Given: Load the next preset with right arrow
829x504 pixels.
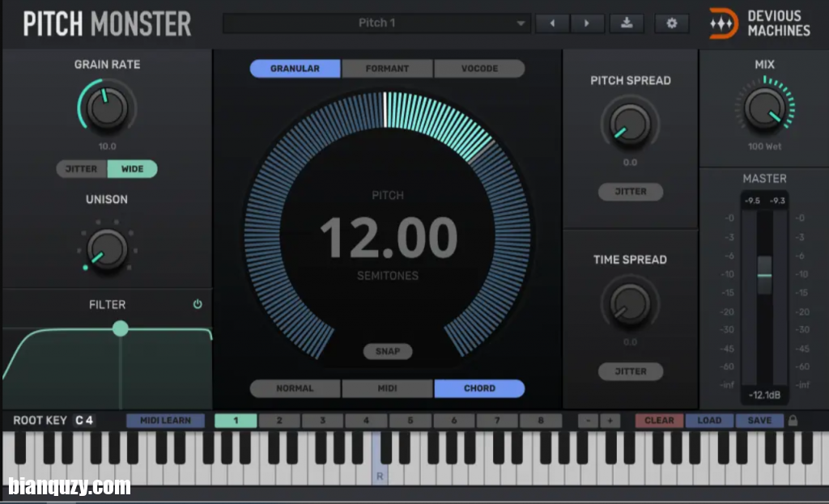Looking at the screenshot, I should point(587,23).
